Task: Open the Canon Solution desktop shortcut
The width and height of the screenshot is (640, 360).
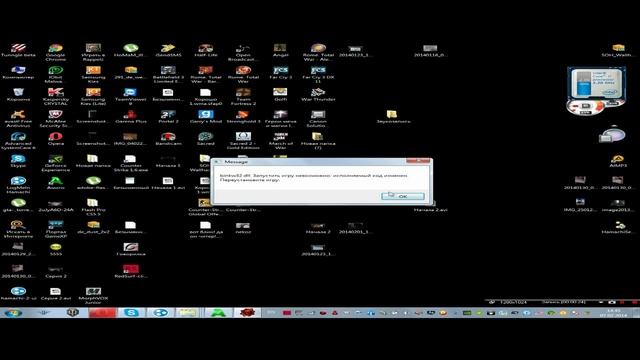Action: click(x=318, y=119)
